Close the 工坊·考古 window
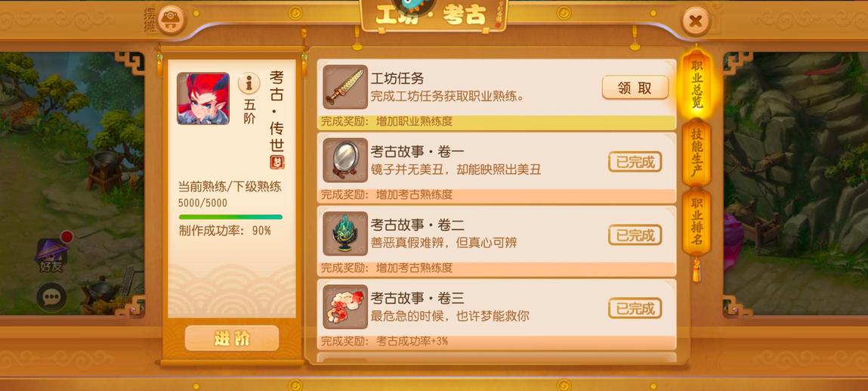The height and width of the screenshot is (391, 868). tap(696, 22)
